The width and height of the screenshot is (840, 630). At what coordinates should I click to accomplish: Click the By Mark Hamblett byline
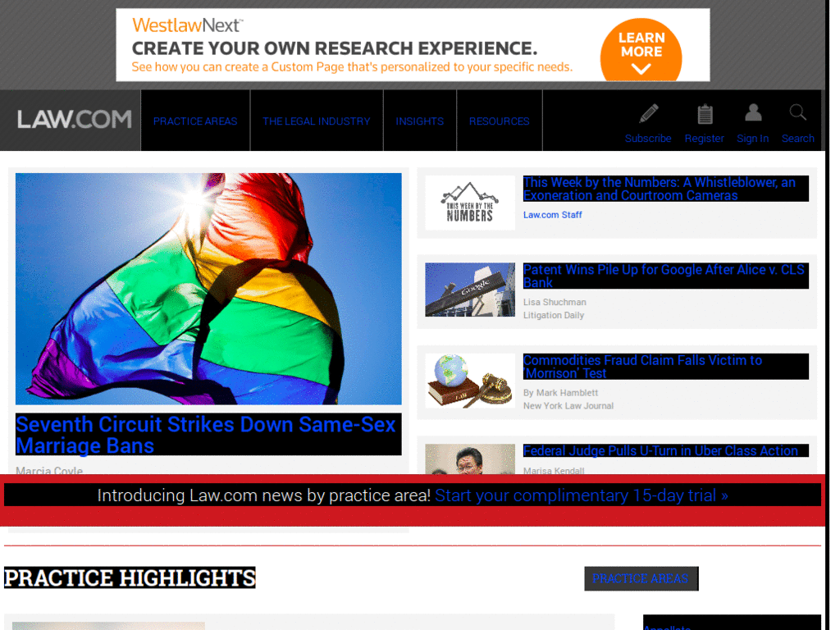560,393
